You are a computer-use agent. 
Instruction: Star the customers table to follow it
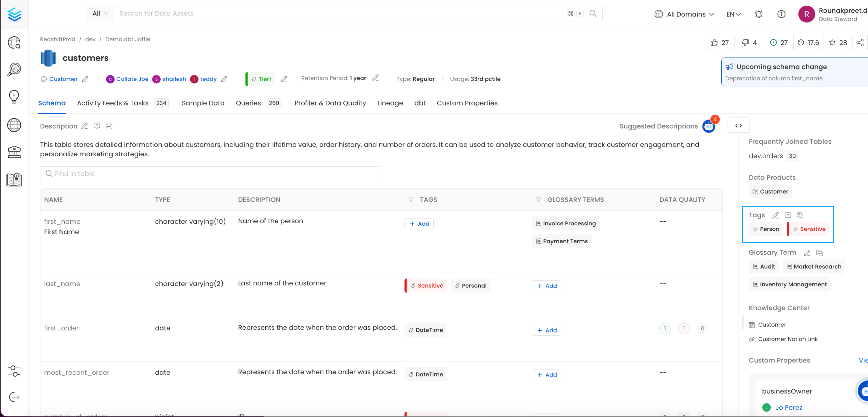832,42
